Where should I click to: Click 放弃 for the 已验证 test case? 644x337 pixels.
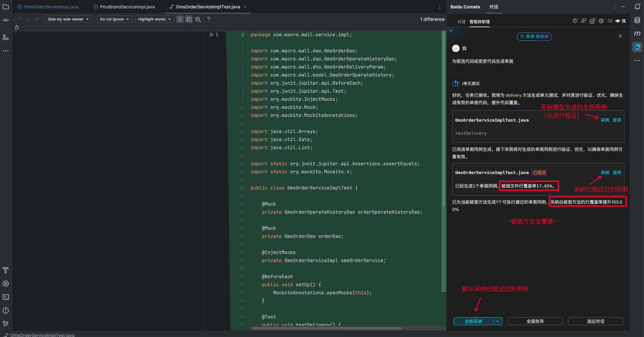(x=617, y=172)
